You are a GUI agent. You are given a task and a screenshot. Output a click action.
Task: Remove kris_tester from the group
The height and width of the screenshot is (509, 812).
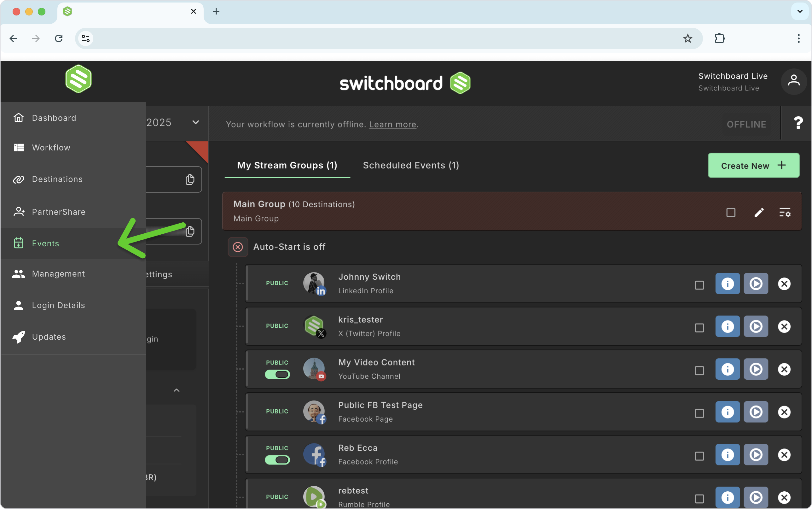tap(784, 326)
